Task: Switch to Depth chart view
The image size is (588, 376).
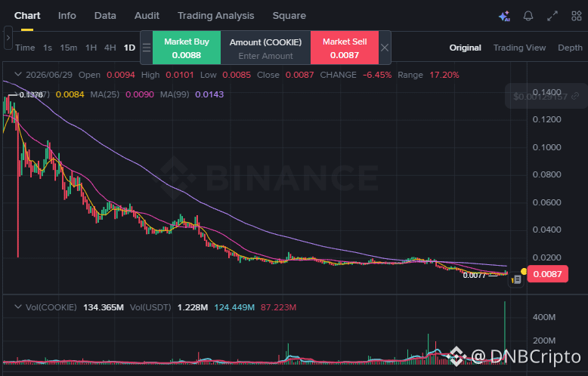Action: [570, 48]
